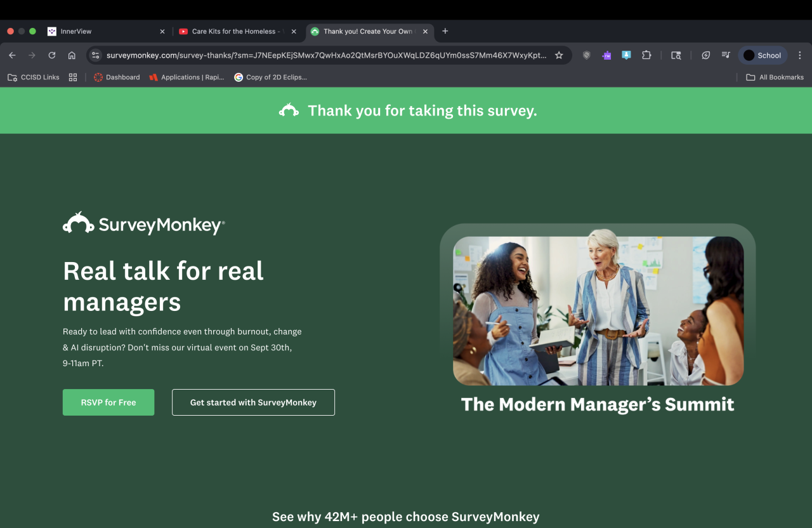
Task: Open the Extensions puzzle menu
Action: point(646,55)
